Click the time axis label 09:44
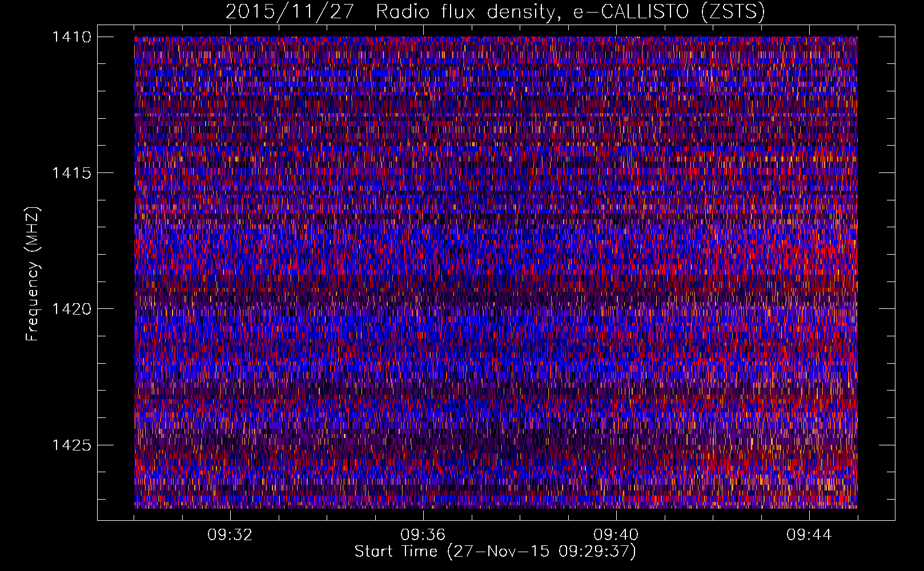 tap(809, 535)
